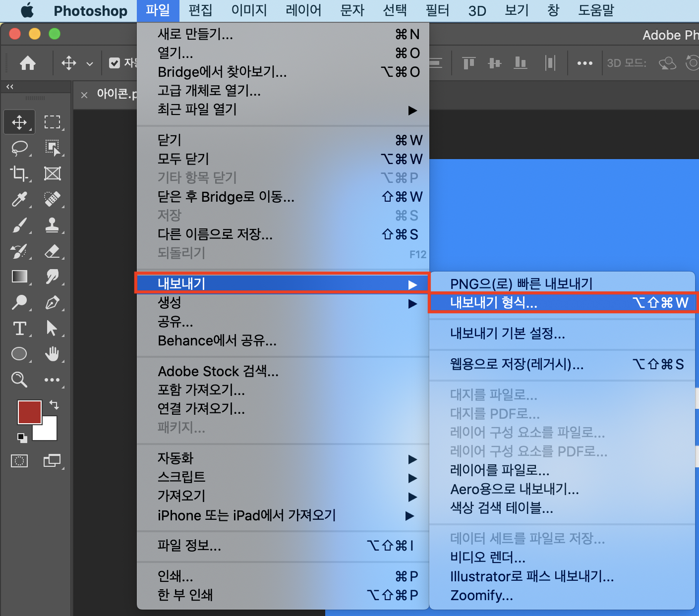
Task: Click the Change Screen Mode icon
Action: (52, 461)
